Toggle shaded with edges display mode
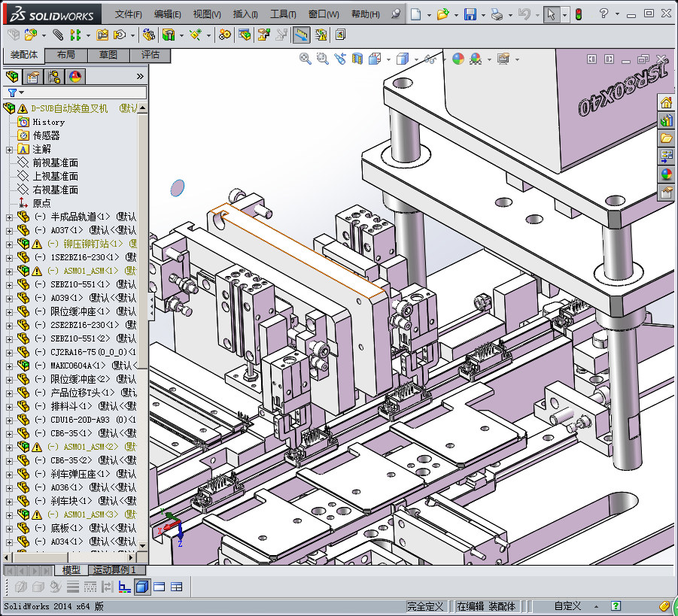 tap(142, 587)
